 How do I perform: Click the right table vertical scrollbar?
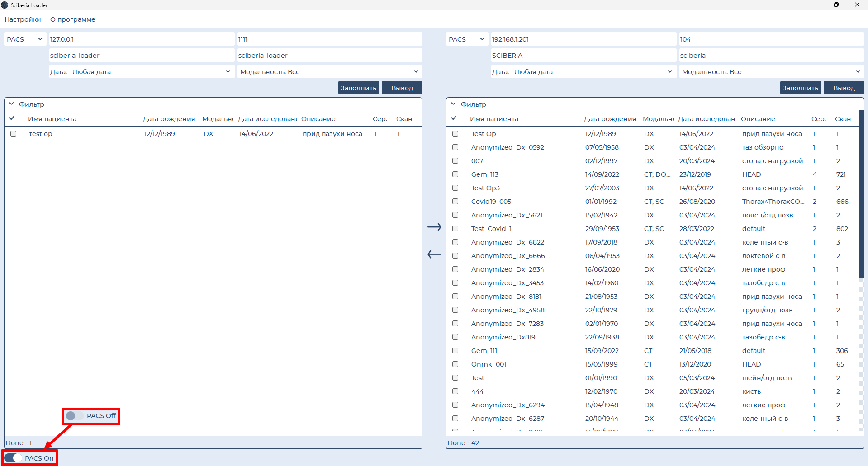pos(861,194)
